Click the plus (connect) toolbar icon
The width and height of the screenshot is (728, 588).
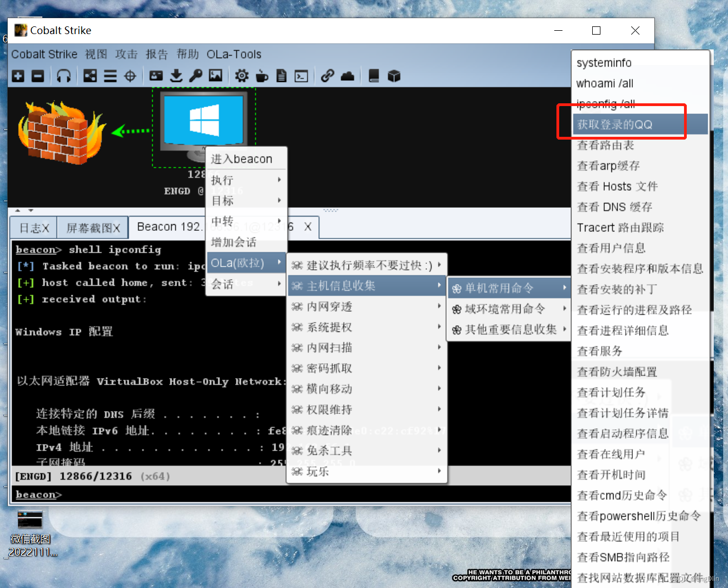18,76
